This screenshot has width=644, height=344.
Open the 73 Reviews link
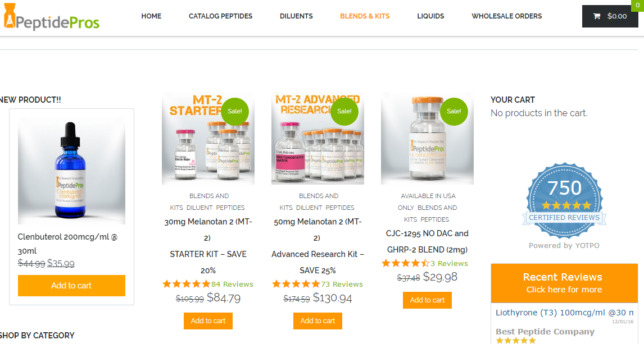[x=342, y=284]
